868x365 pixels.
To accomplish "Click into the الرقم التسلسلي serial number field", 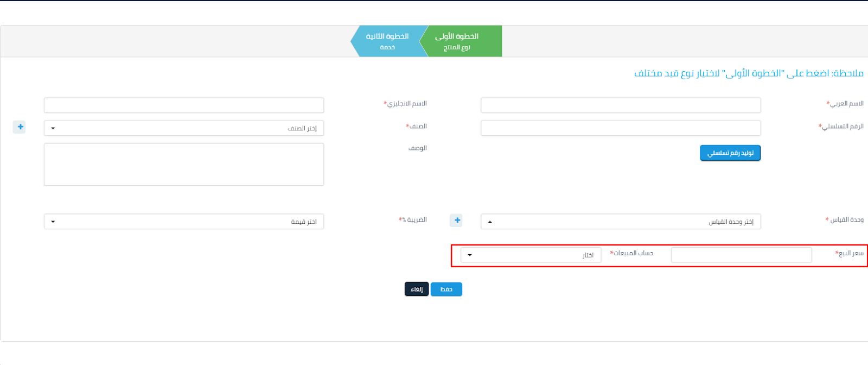I will click(x=620, y=128).
